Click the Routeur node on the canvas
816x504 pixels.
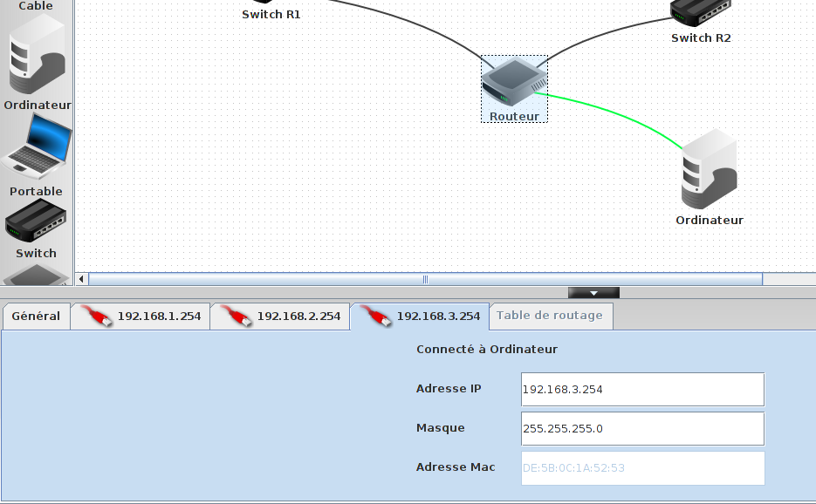513,85
